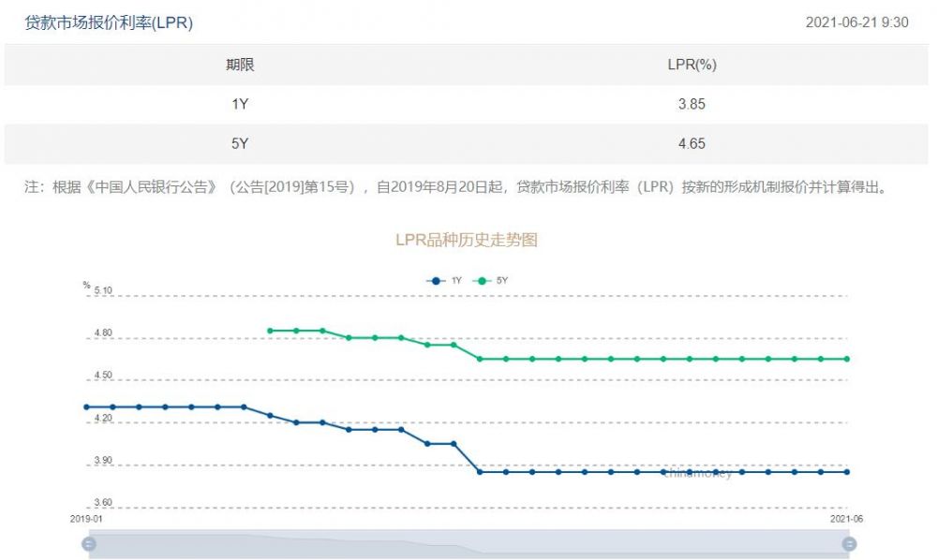Click the 贷款市场报价利率(LPR) page title
This screenshot has height=560, width=937.
tap(109, 23)
